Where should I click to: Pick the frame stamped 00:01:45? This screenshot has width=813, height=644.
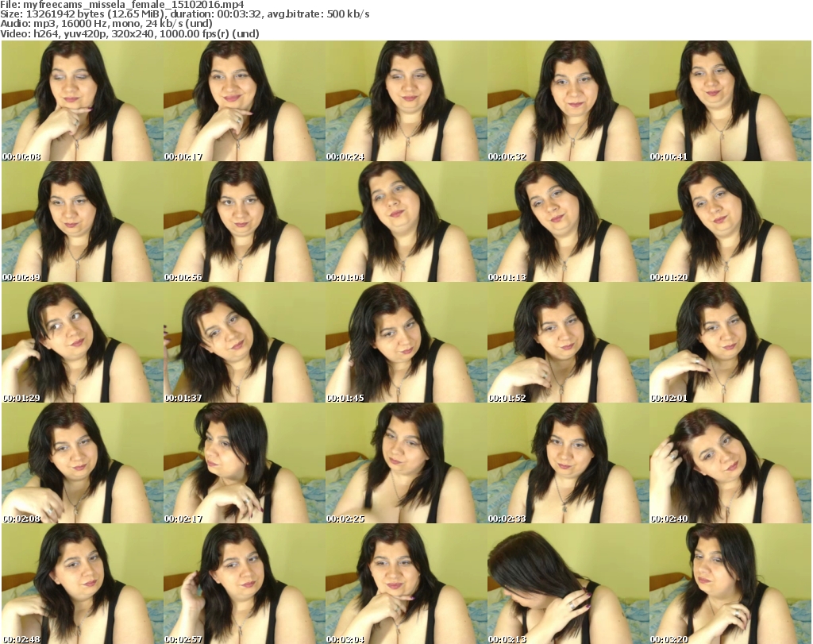pyautogui.click(x=406, y=342)
